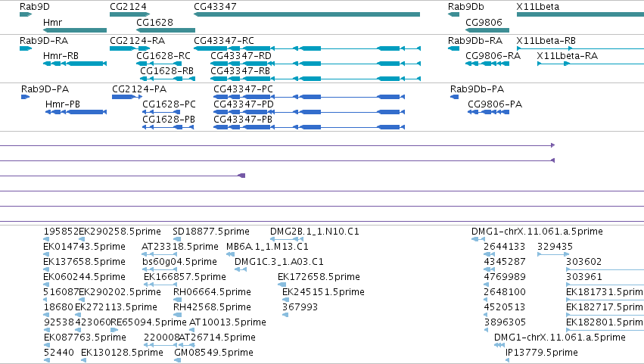Click EST label DMG2B.1_1.N10.C1
Image resolution: width=644 pixels, height=364 pixels.
coord(315,232)
